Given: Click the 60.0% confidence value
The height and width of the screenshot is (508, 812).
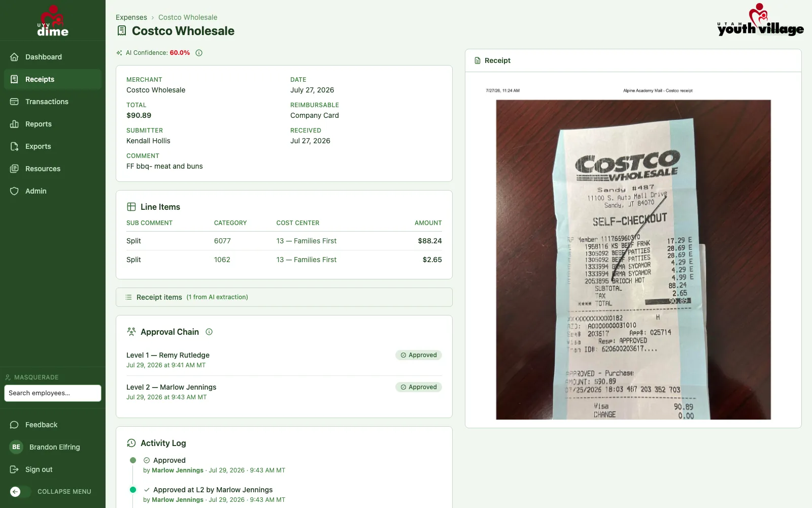Looking at the screenshot, I should click(180, 53).
